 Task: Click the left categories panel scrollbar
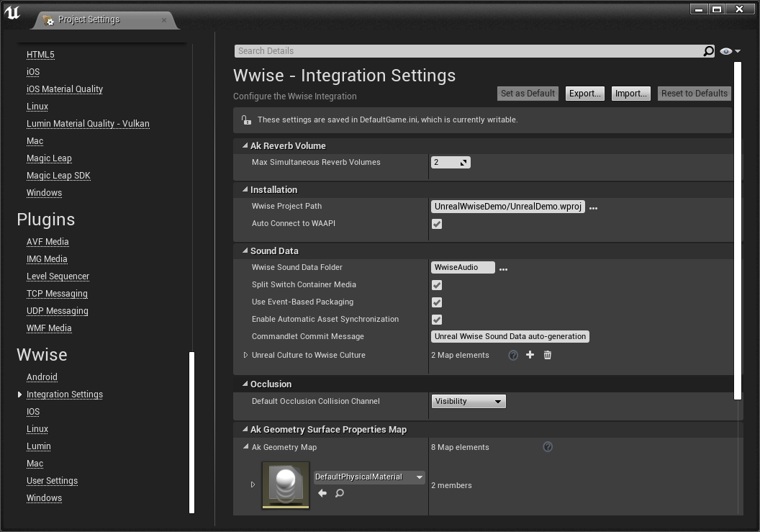tap(191, 432)
